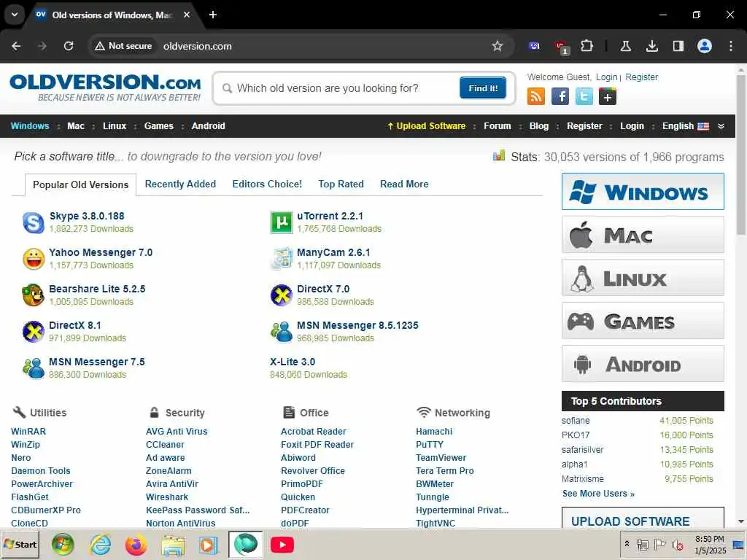Click the ManyCam app icon
This screenshot has width=747, height=560.
[x=282, y=259]
